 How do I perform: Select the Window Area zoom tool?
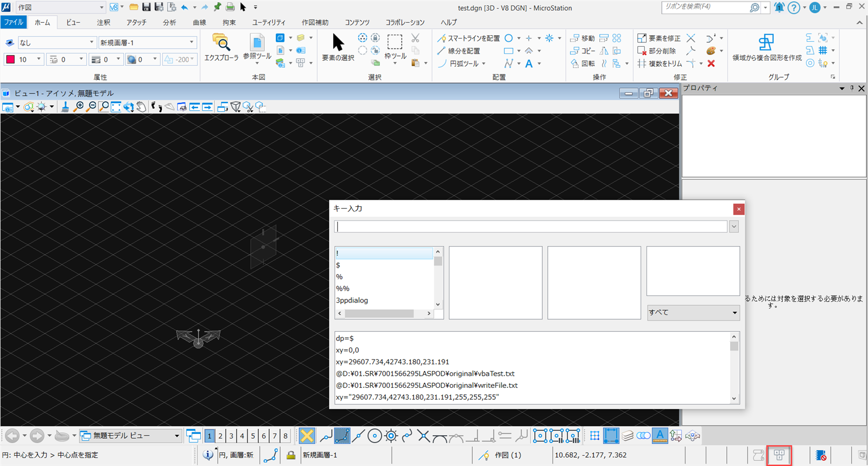(104, 107)
